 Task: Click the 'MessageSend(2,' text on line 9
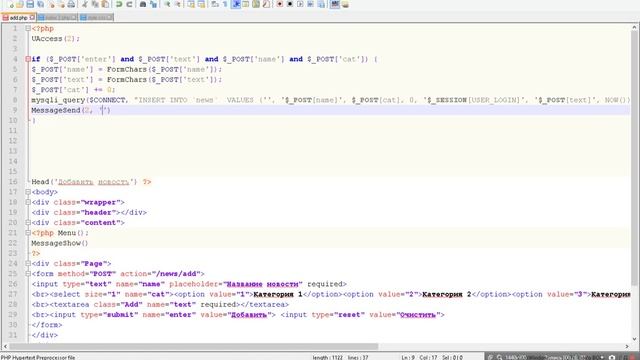coord(62,110)
